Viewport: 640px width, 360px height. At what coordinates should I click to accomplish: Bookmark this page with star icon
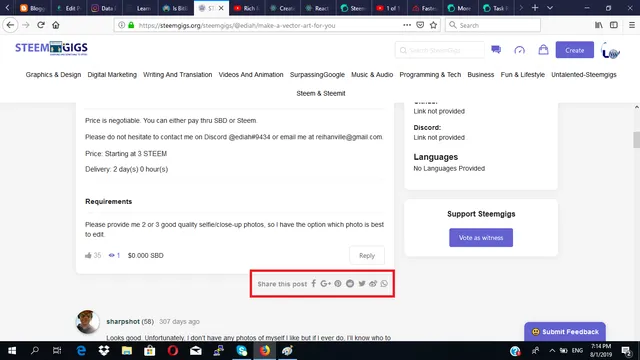click(x=433, y=25)
